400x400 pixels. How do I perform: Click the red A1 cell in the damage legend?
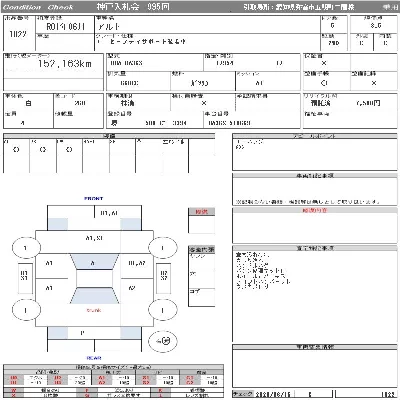pos(102,378)
